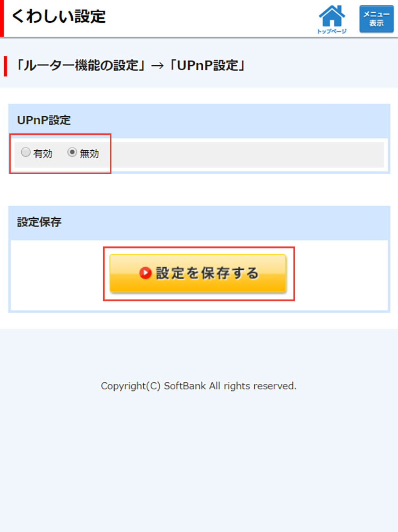Click the UPnP設定 section header
Screen dimensions: 398x532
(44, 120)
